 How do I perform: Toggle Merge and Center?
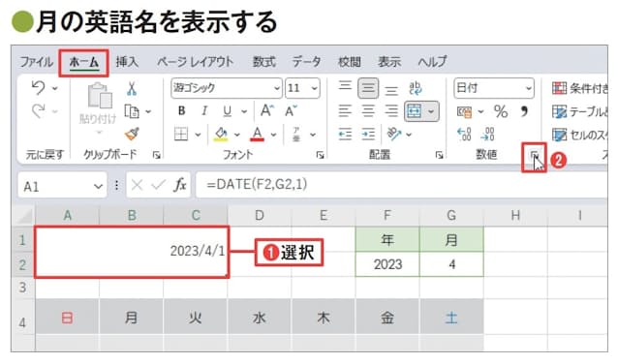pyautogui.click(x=415, y=111)
